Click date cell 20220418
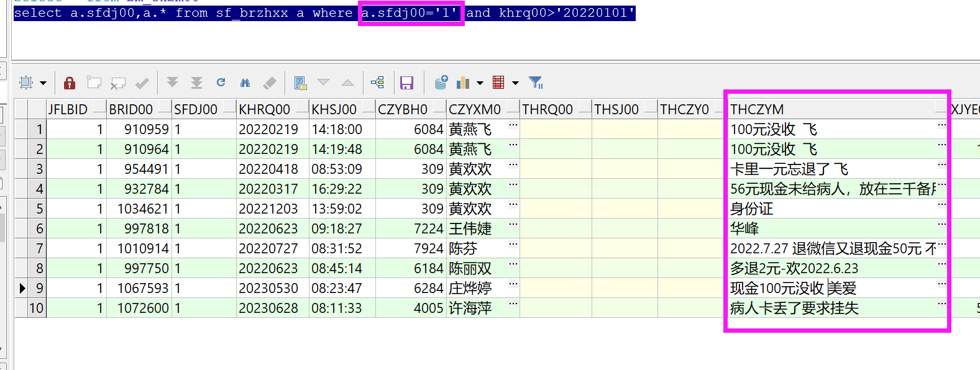 coord(272,169)
